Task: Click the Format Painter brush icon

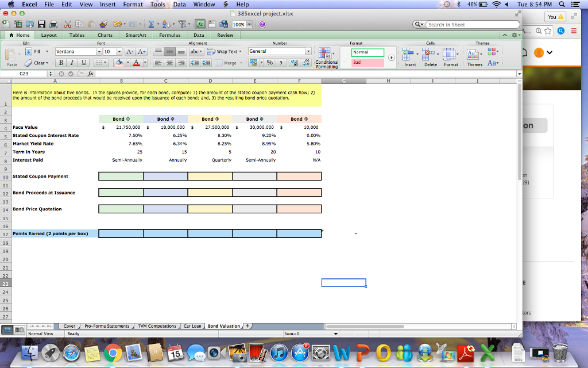Action: [103, 24]
